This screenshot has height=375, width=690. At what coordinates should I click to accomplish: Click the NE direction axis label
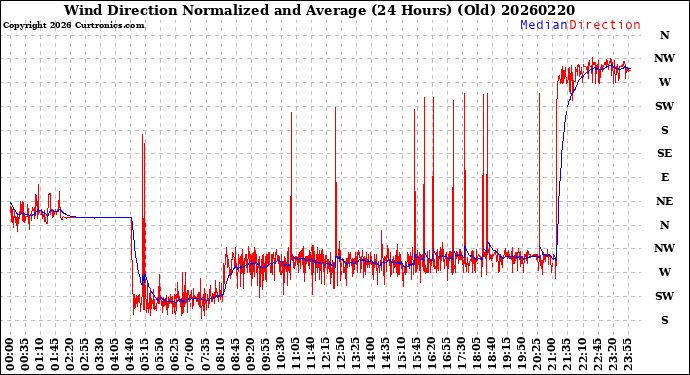point(664,201)
